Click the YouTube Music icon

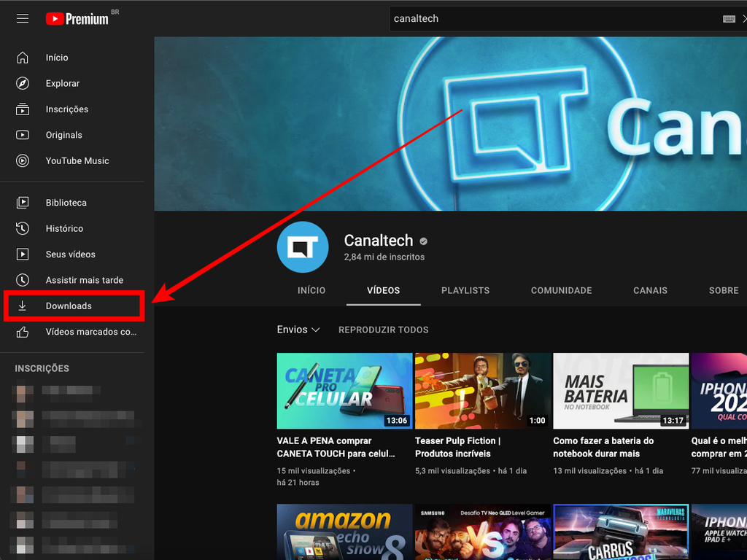click(x=23, y=160)
